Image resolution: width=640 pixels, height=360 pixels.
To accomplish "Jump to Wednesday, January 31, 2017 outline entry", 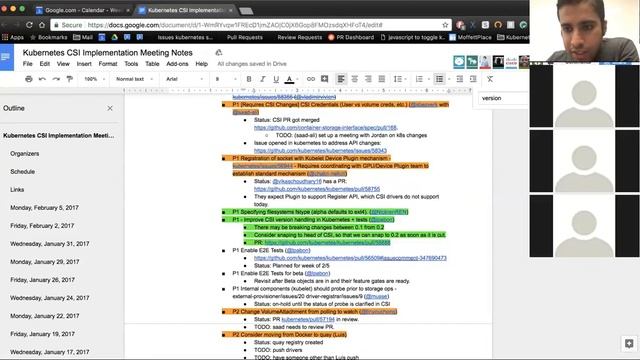I will pyautogui.click(x=49, y=244).
